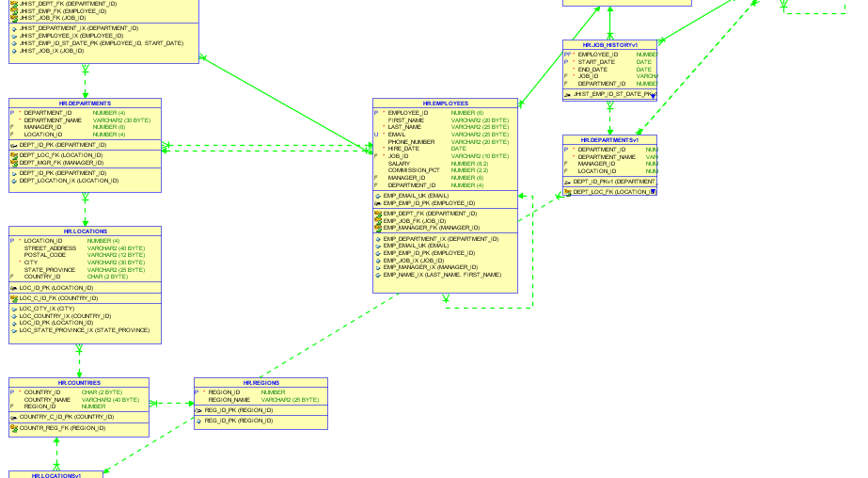Click the foreign key icon beside DEPT_LOC_FK in HR.DEPARTMENTS
Image resolution: width=868 pixels, height=478 pixels.
14,155
